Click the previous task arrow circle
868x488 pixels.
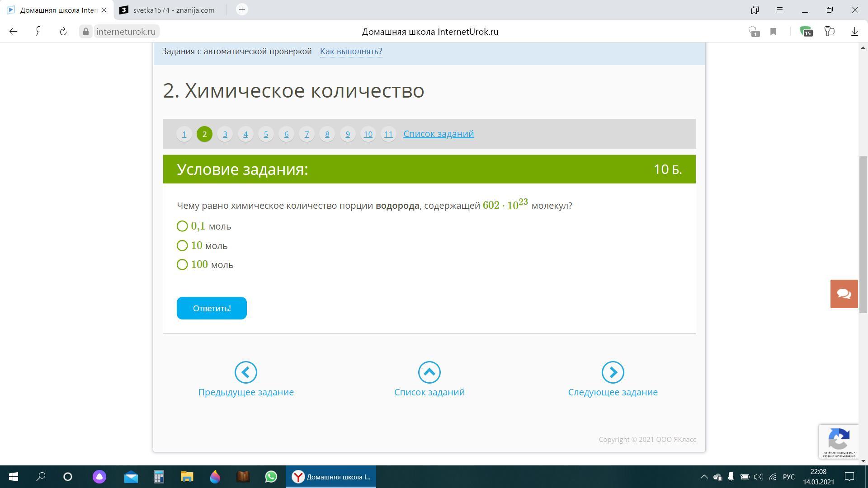coord(246,372)
